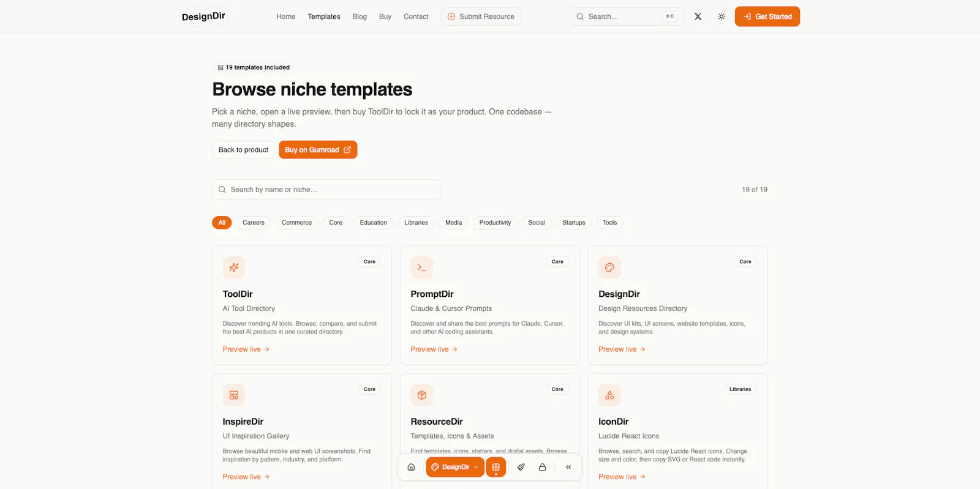This screenshot has width=980, height=489.
Task: Click the 'Design Resources Directory' subtitle
Action: click(643, 308)
